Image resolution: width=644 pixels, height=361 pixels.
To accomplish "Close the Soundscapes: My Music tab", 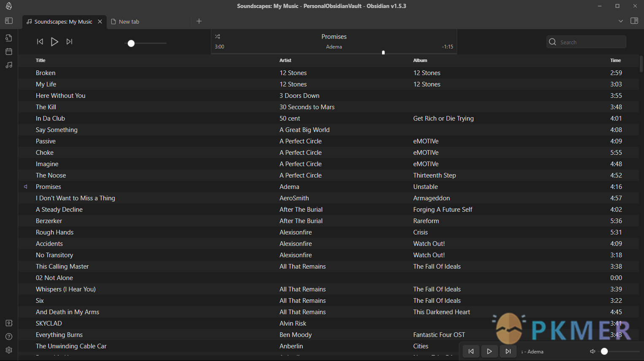I will point(100,22).
